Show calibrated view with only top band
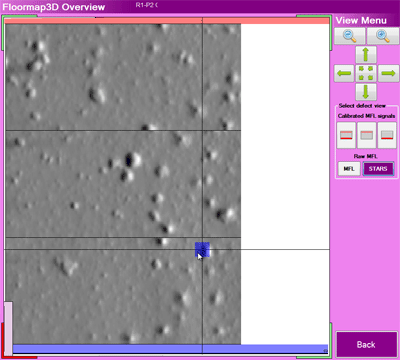 (x=367, y=135)
